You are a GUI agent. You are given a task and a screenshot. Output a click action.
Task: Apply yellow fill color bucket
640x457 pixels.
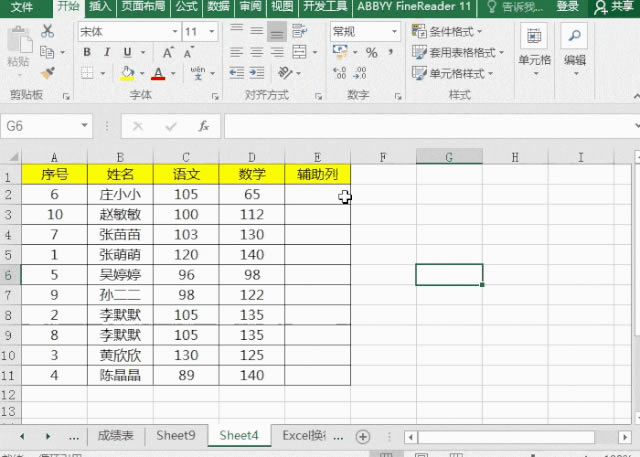pyautogui.click(x=127, y=73)
